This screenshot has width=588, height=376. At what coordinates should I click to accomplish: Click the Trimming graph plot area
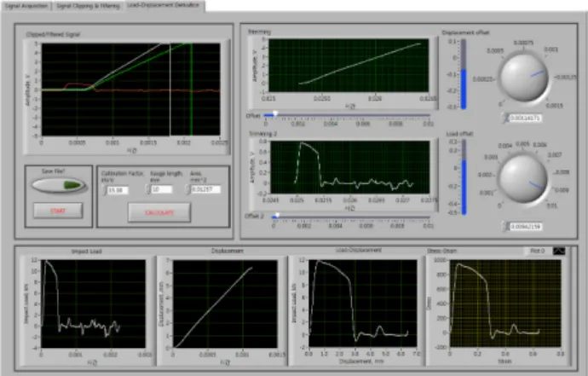349,66
